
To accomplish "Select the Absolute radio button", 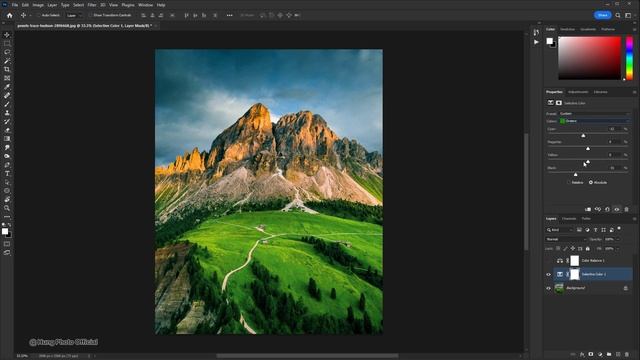I will 591,182.
